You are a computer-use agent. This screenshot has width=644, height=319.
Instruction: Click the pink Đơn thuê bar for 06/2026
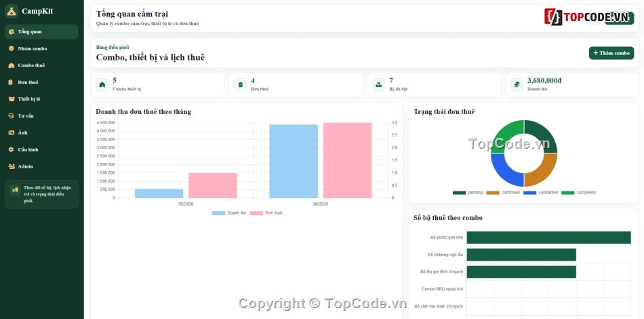(348, 160)
